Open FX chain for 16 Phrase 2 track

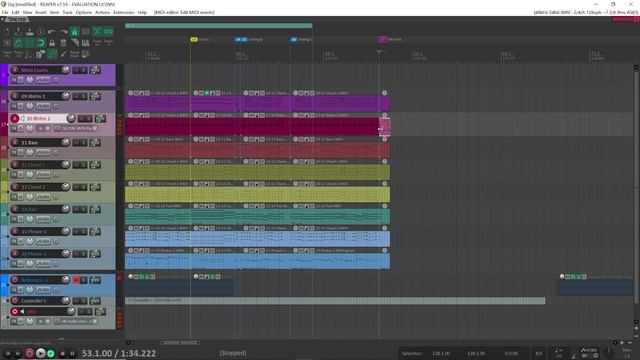13,264
